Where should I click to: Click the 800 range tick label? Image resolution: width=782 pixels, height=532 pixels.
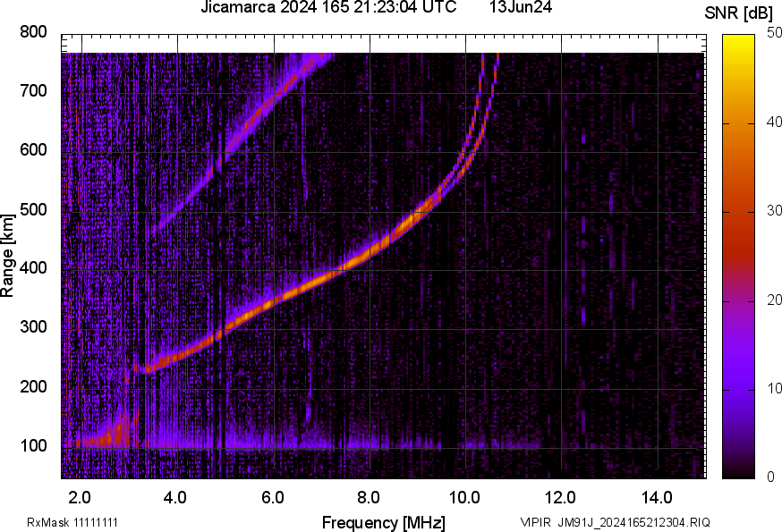click(33, 32)
